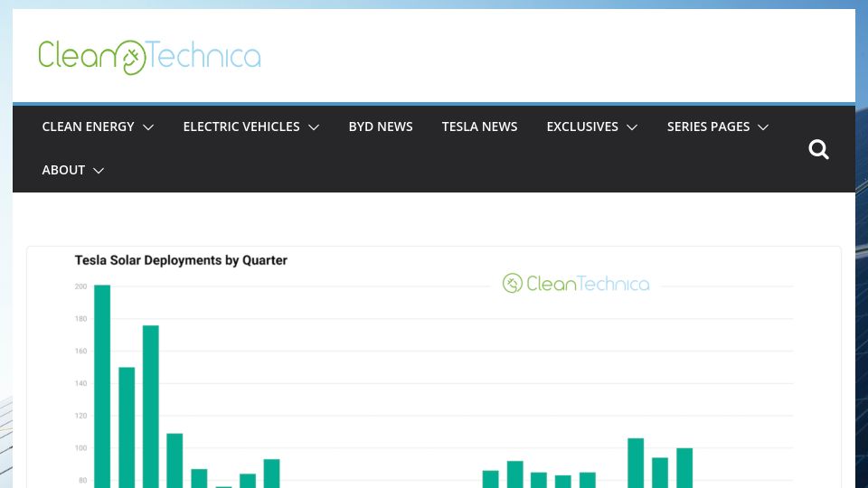
Task: Click the CleanTechnica header logo
Action: coord(149,57)
